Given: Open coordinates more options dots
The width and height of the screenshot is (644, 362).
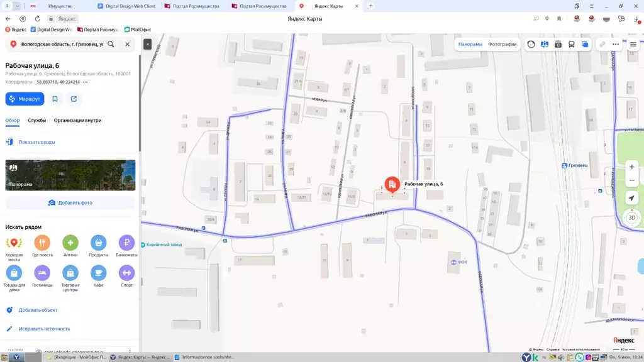Looking at the screenshot, I should coord(86,82).
